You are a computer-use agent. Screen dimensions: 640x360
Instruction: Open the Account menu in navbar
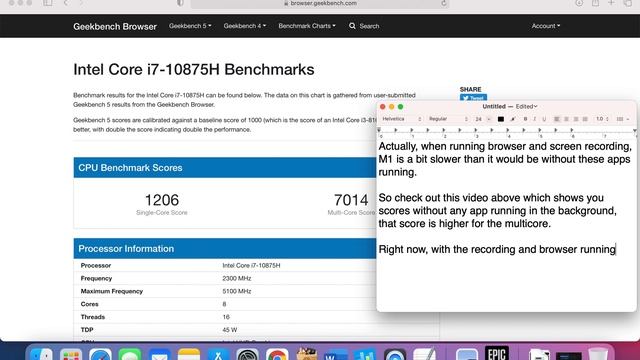tap(546, 26)
